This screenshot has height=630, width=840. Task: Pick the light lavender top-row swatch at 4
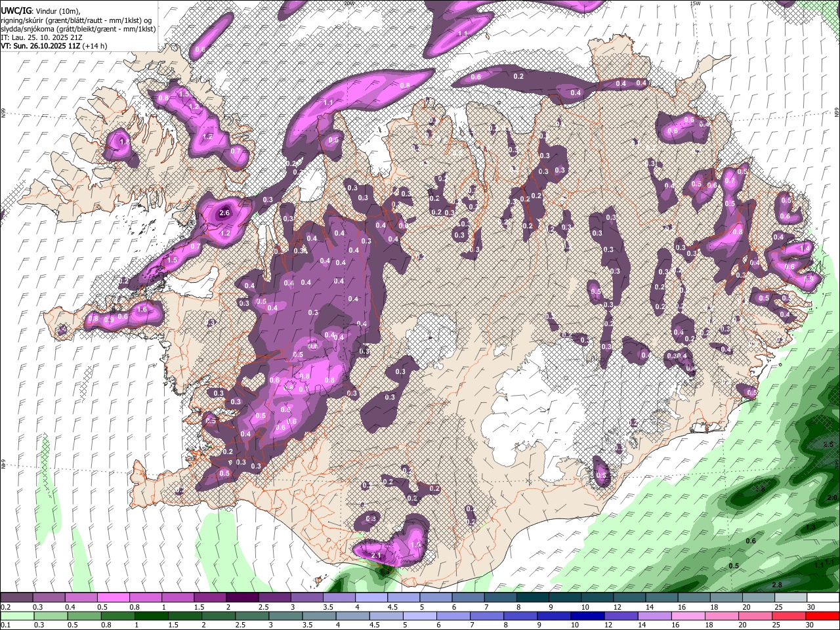click(371, 598)
